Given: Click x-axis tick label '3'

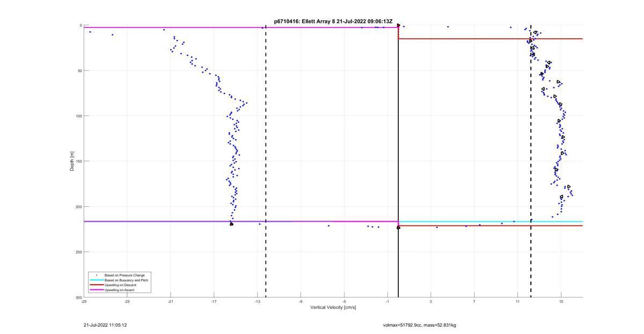Looking at the screenshot, I should [431, 302].
